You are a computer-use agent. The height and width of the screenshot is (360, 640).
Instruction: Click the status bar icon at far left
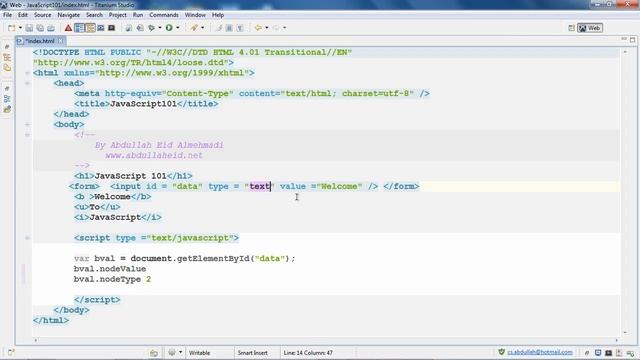coord(11,352)
